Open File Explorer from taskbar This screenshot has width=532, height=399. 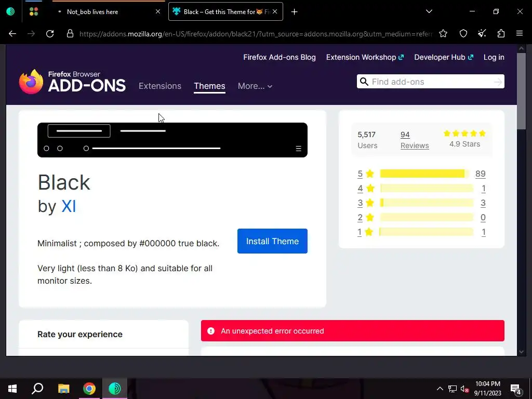(x=63, y=389)
